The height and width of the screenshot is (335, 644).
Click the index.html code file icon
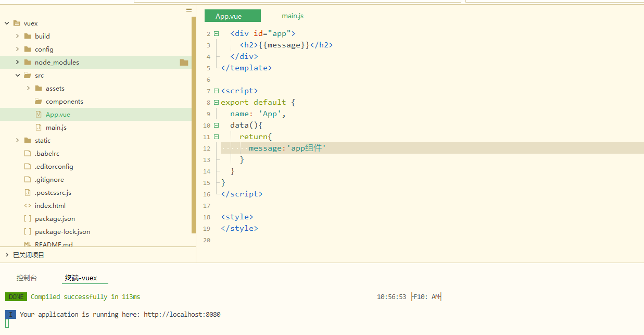[28, 205]
